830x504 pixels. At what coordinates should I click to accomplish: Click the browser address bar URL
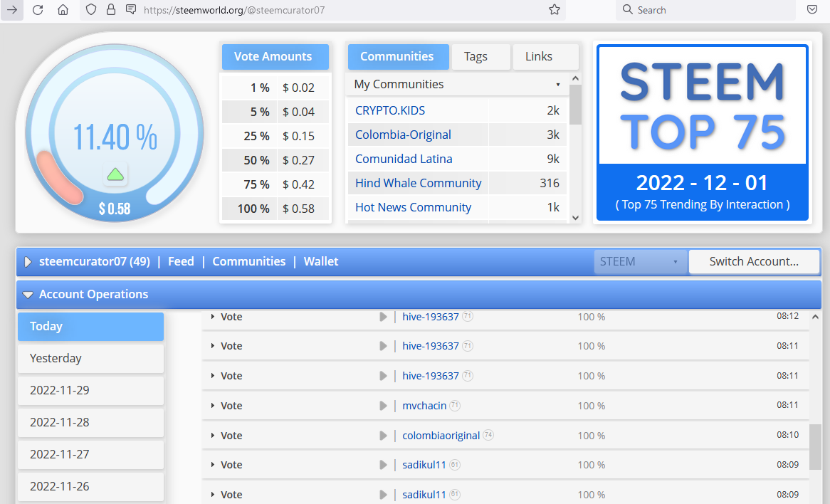point(234,9)
